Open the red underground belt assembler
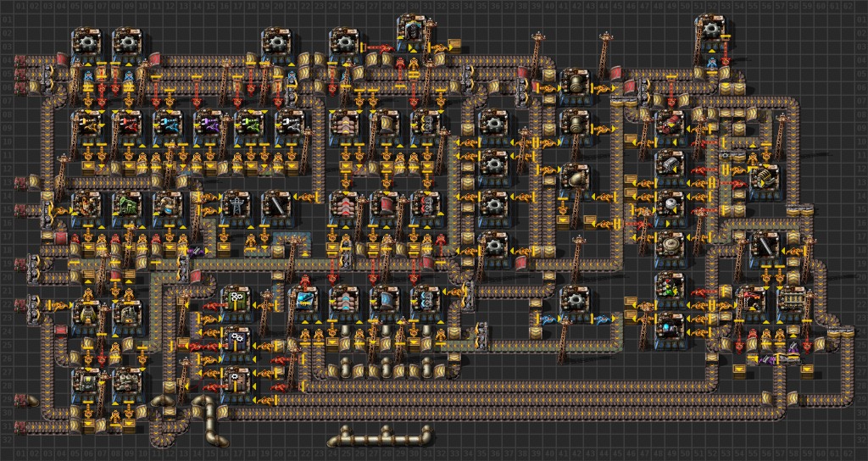 coord(386,209)
